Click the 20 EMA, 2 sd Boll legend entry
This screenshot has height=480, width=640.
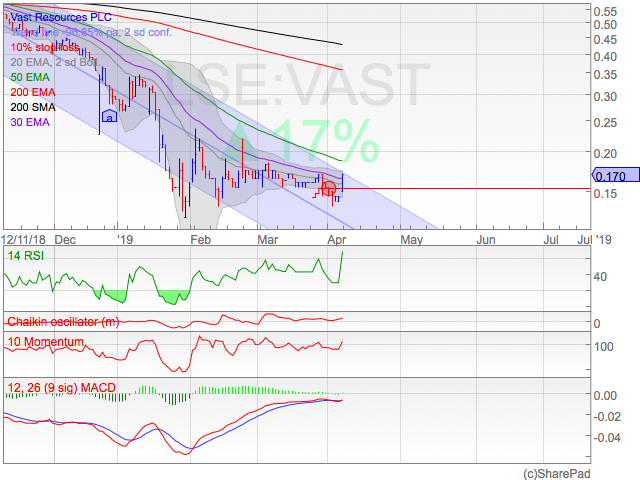point(55,62)
